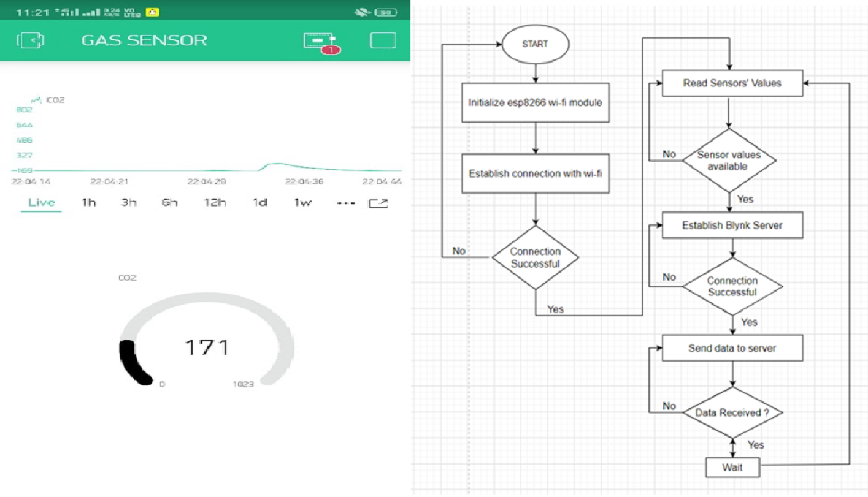868x497 pixels.
Task: Switch chart to 1h range
Action: tap(89, 203)
